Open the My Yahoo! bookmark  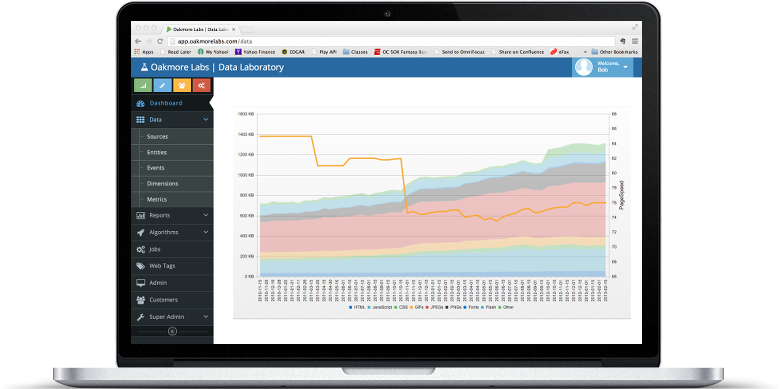click(x=213, y=52)
